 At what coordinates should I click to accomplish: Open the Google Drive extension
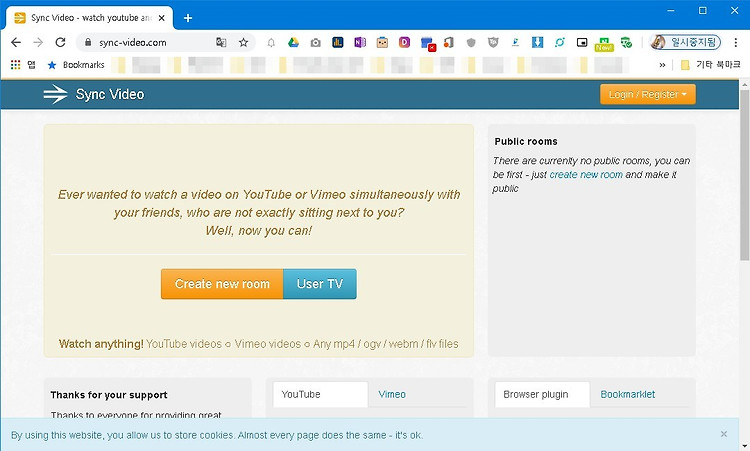click(x=293, y=43)
